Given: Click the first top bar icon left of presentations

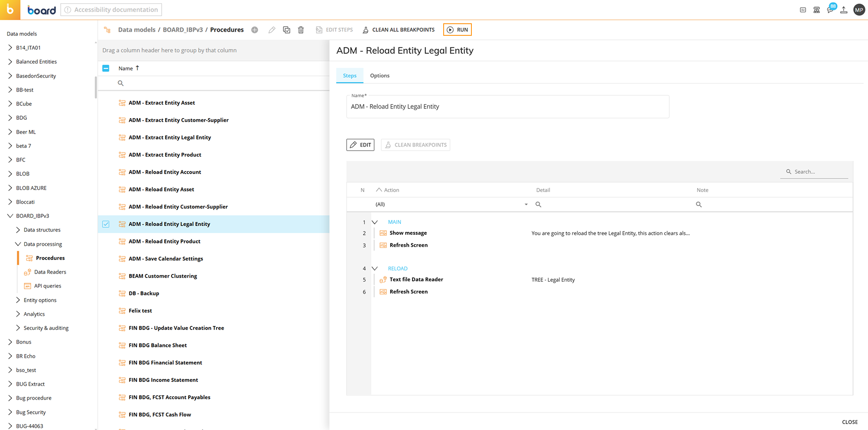Looking at the screenshot, I should tap(803, 10).
